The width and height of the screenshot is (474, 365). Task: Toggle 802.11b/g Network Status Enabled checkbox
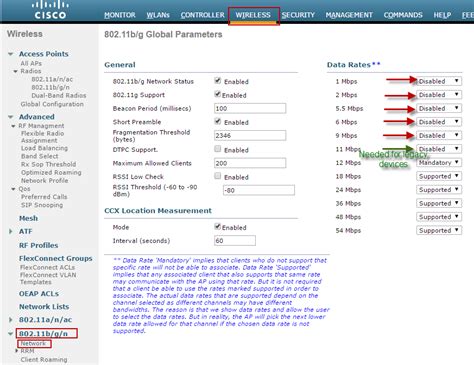pyautogui.click(x=218, y=80)
